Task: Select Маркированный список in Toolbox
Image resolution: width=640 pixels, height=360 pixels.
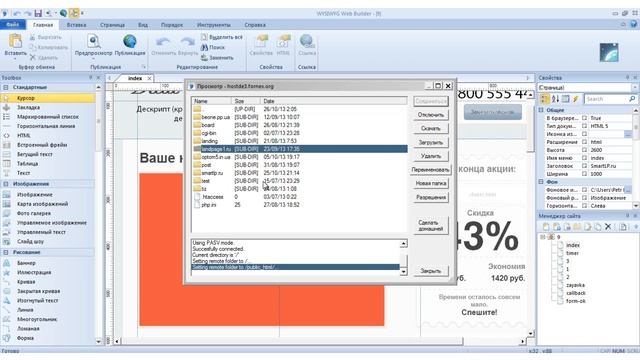Action: (x=48, y=117)
